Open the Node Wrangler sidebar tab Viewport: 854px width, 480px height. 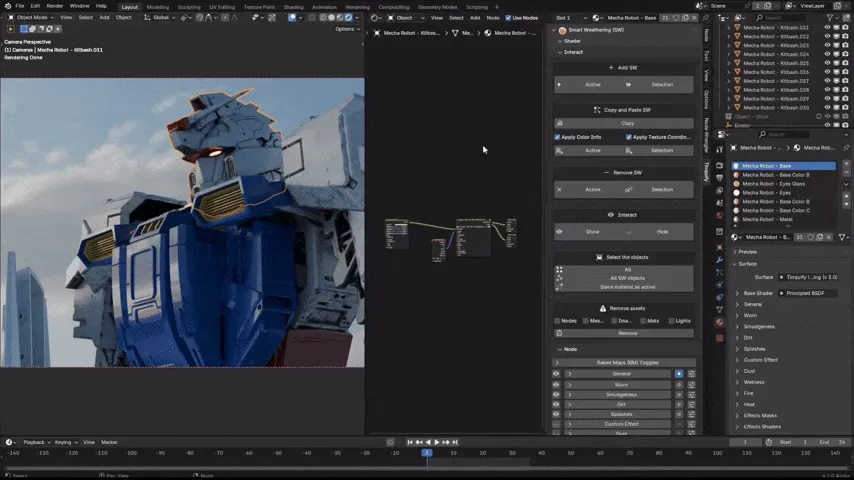(x=706, y=135)
